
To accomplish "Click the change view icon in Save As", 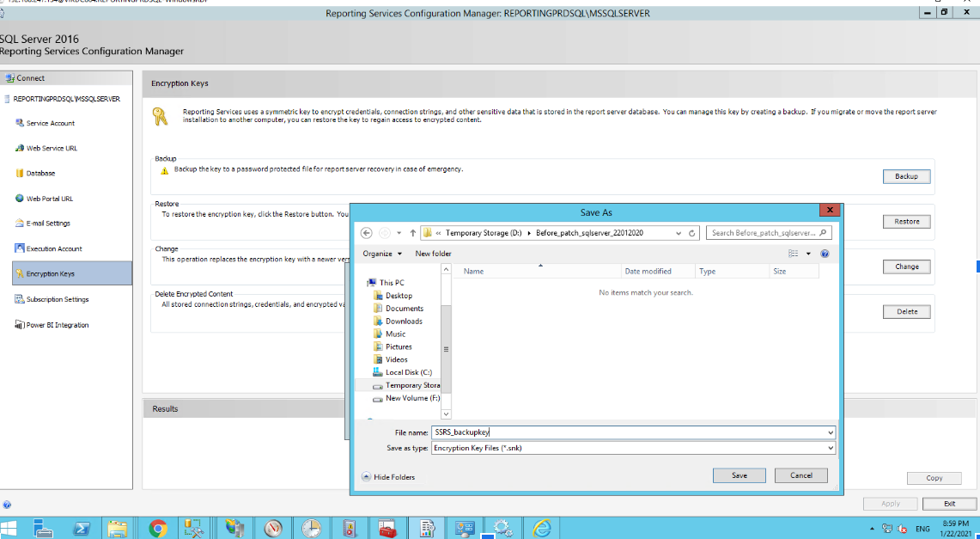I will click(x=794, y=254).
